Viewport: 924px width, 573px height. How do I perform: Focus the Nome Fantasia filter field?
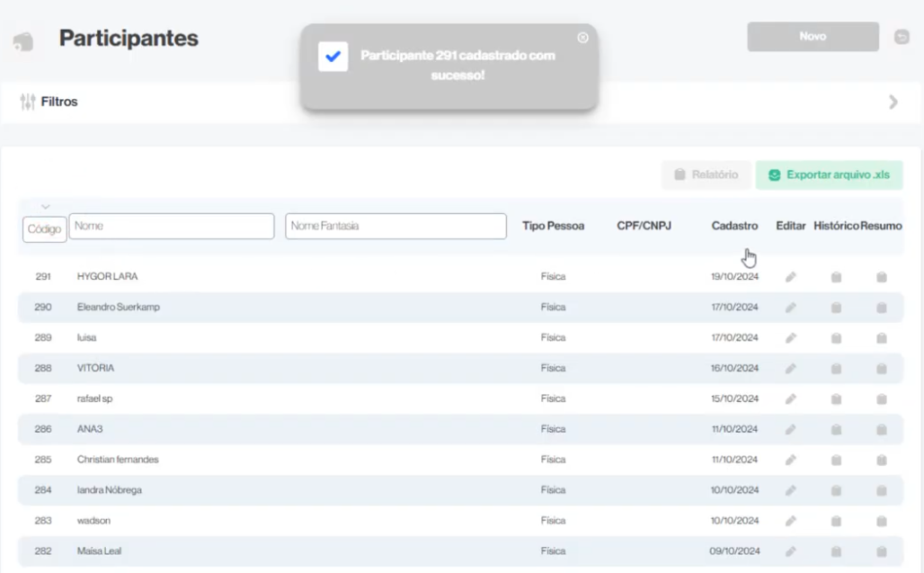click(x=395, y=226)
